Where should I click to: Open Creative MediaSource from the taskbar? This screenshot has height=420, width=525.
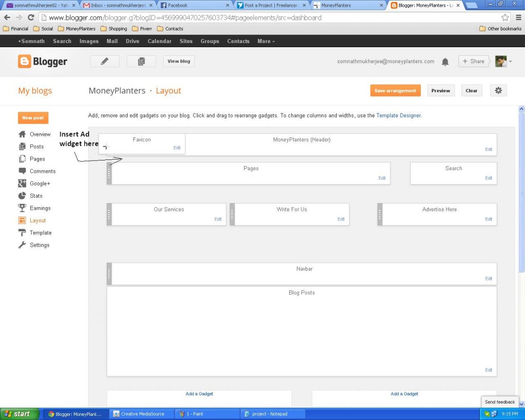pos(142,414)
